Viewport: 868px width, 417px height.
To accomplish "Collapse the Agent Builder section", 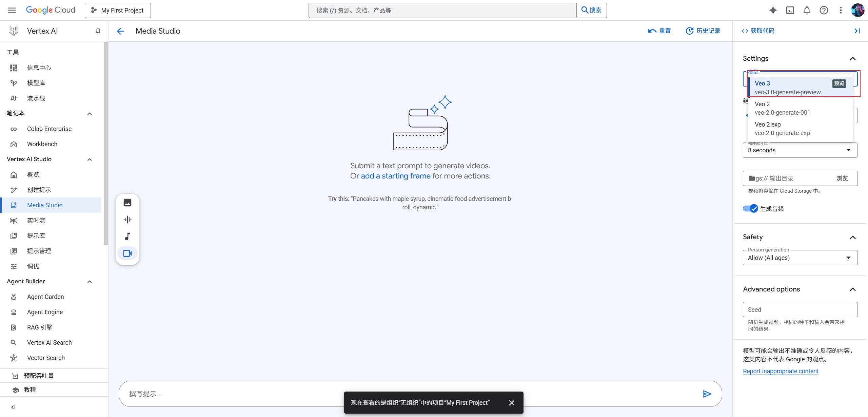I will pyautogui.click(x=90, y=282).
